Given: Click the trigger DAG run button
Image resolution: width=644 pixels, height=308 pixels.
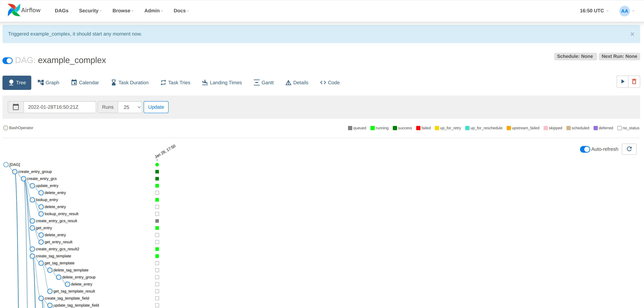Looking at the screenshot, I should 622,82.
